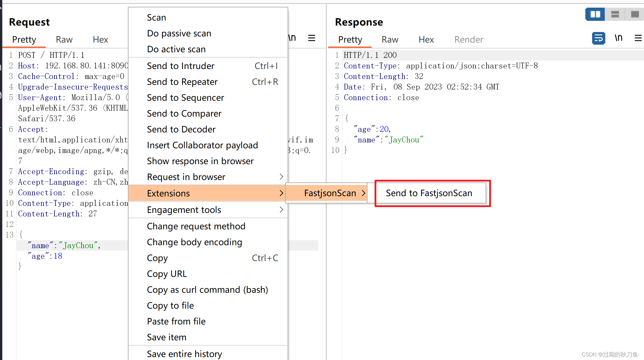Toggle word wrap icon in Response panel
644x360 pixels.
599,38
